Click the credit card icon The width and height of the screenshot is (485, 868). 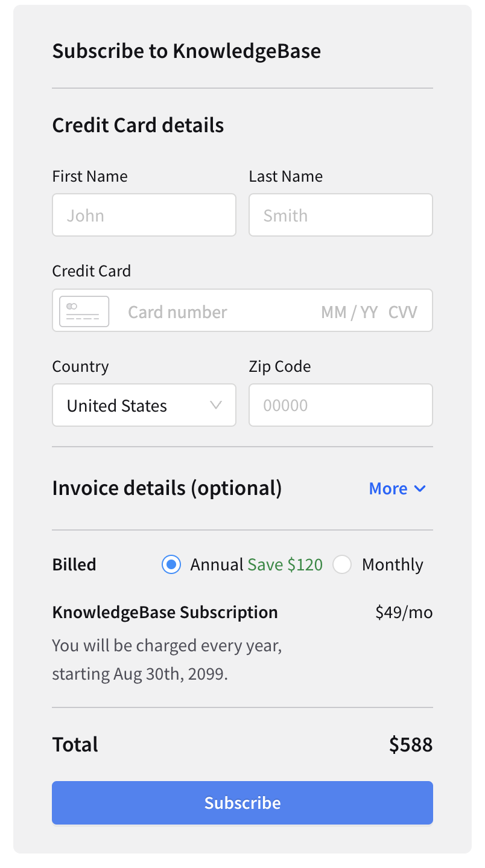point(84,311)
